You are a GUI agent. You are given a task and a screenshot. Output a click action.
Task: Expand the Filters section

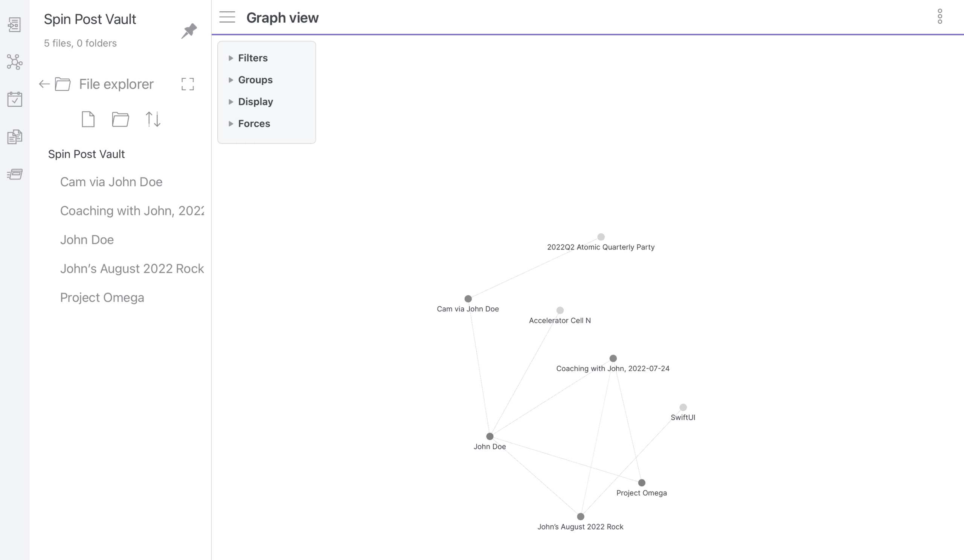coord(252,58)
